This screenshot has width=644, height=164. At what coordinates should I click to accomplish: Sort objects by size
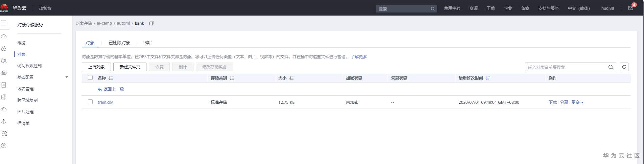291,78
